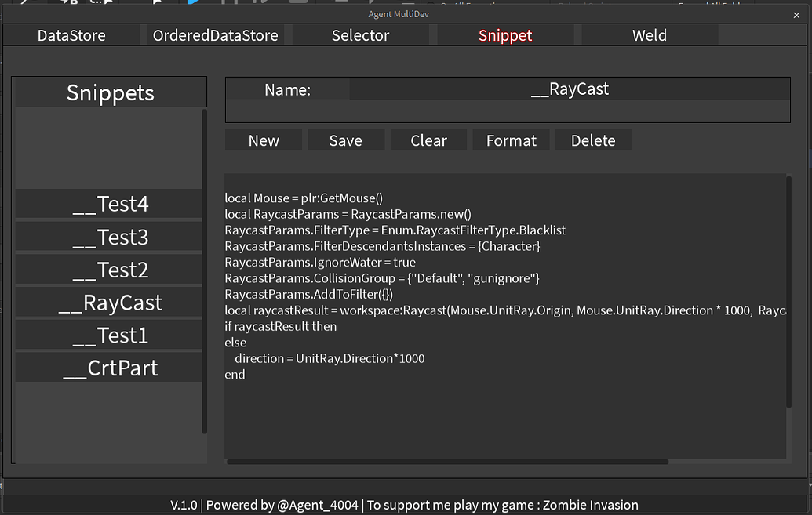Viewport: 812px width, 515px height.
Task: Select the __Test2 snippet
Action: click(108, 269)
